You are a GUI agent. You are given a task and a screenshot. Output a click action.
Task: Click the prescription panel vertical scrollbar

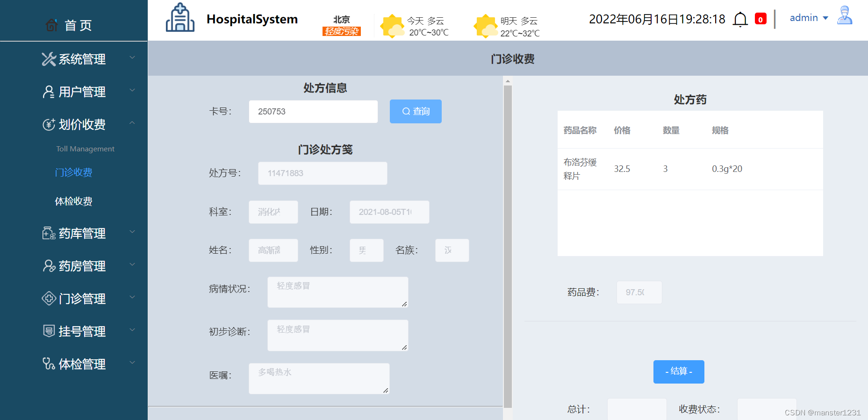508,246
